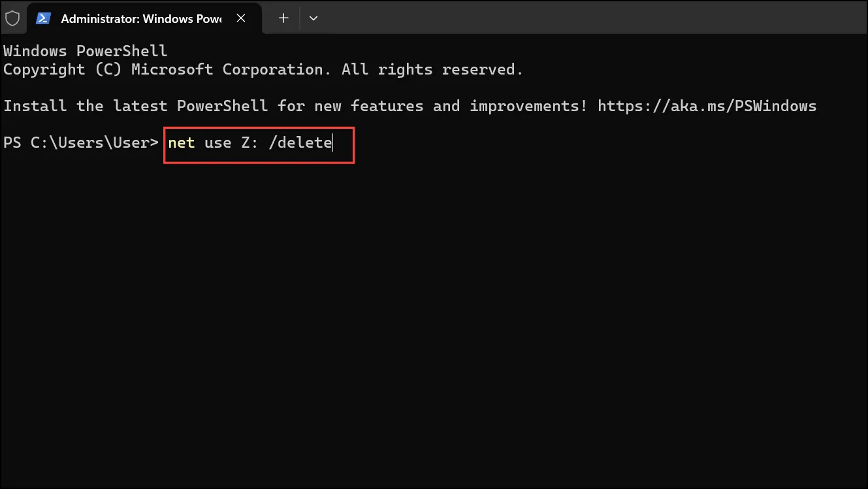
Task: Click the "All rights reserved." text
Action: (x=432, y=69)
